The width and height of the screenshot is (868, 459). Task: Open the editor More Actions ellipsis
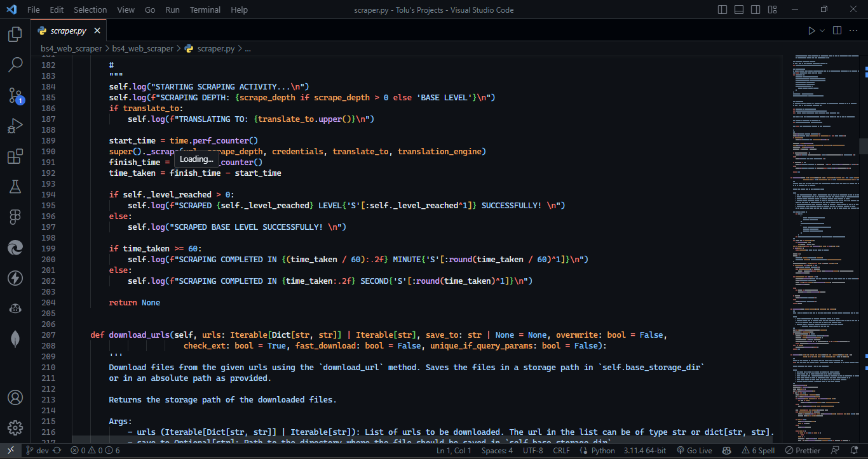point(854,30)
